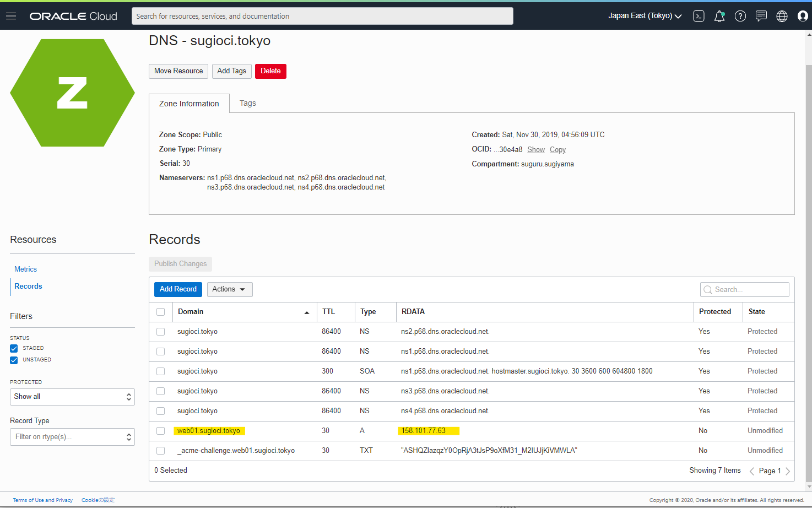Click the red Delete button
Viewport: 812px width, 508px height.
tap(270, 71)
